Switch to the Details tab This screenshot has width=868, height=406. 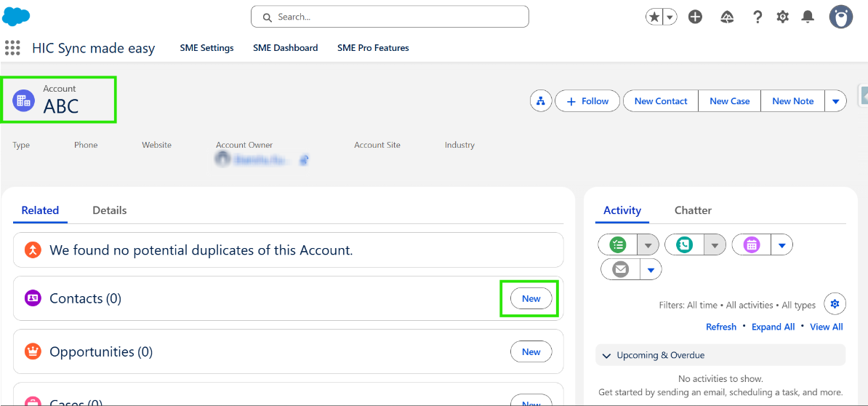(x=110, y=210)
